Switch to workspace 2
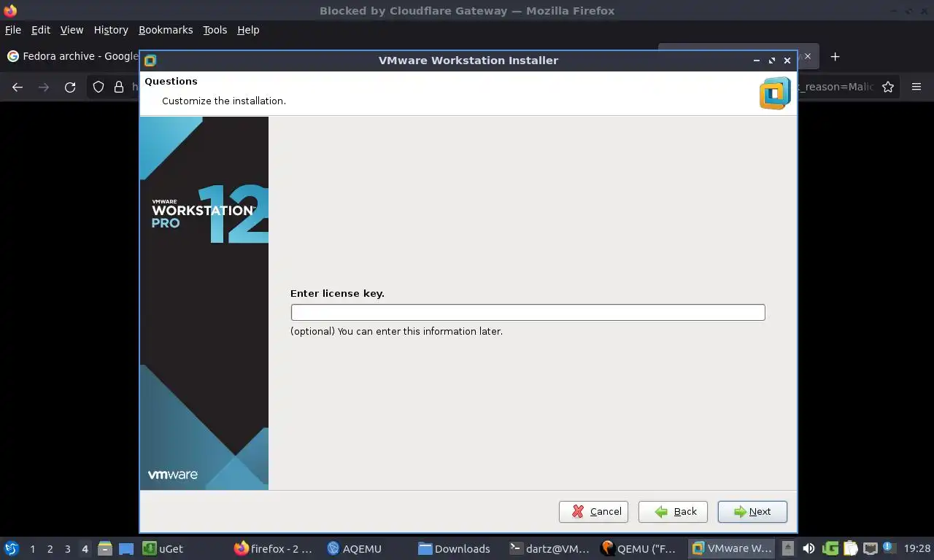This screenshot has width=934, height=560. tap(50, 549)
